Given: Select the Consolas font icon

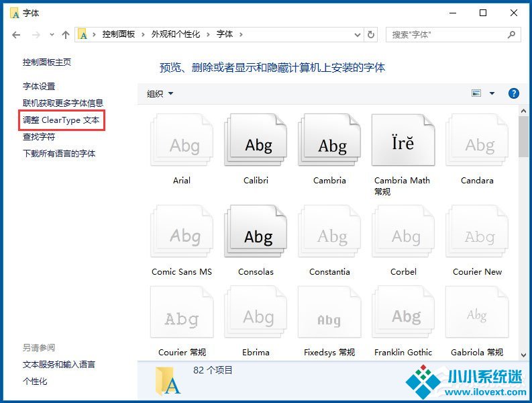Looking at the screenshot, I should coord(256,232).
